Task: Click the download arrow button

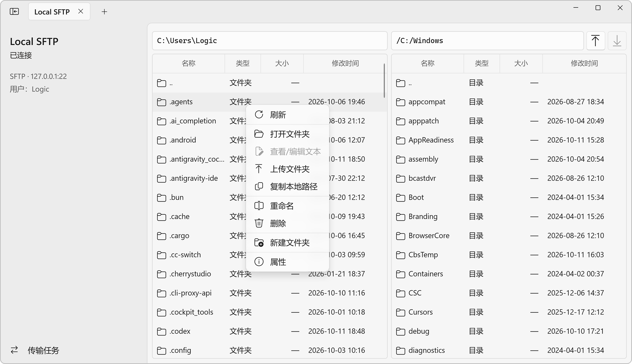Action: (x=617, y=41)
